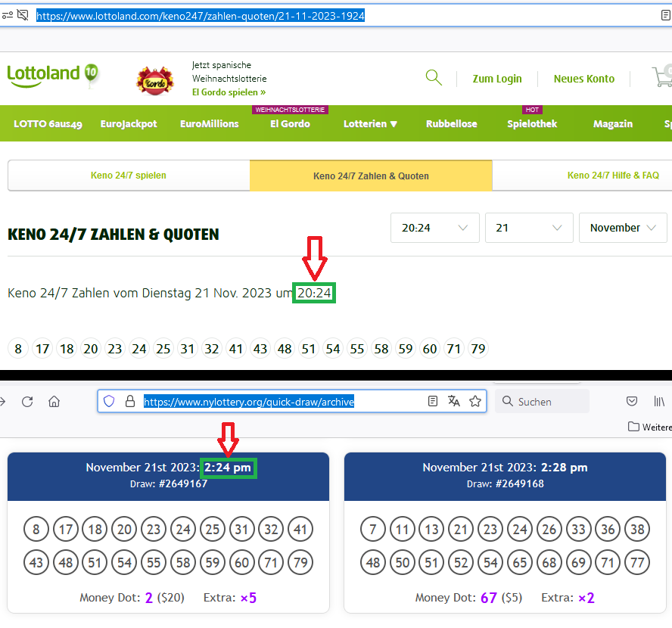Follow the 'El Gordo spielen »' link
Screen dimensions: 672x628
click(229, 92)
